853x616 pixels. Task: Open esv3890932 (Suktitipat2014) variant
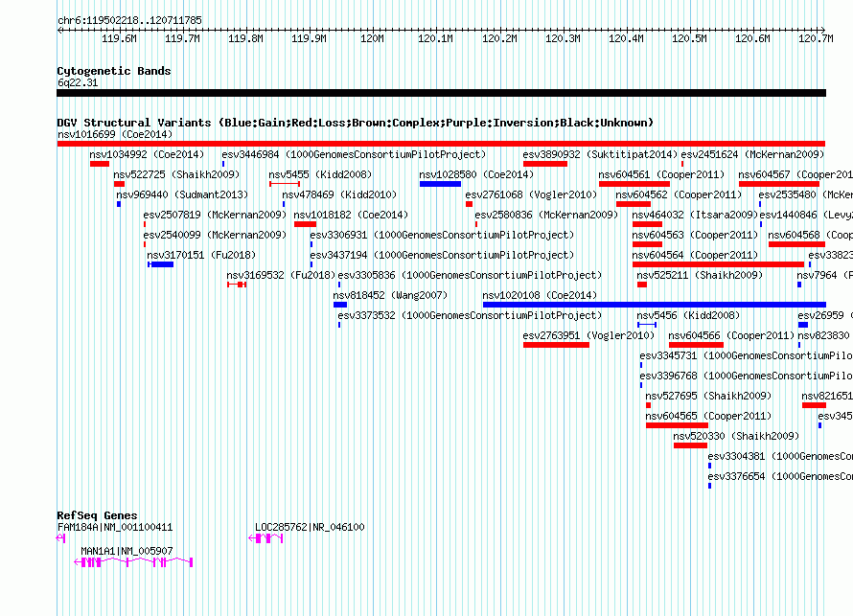[600, 154]
